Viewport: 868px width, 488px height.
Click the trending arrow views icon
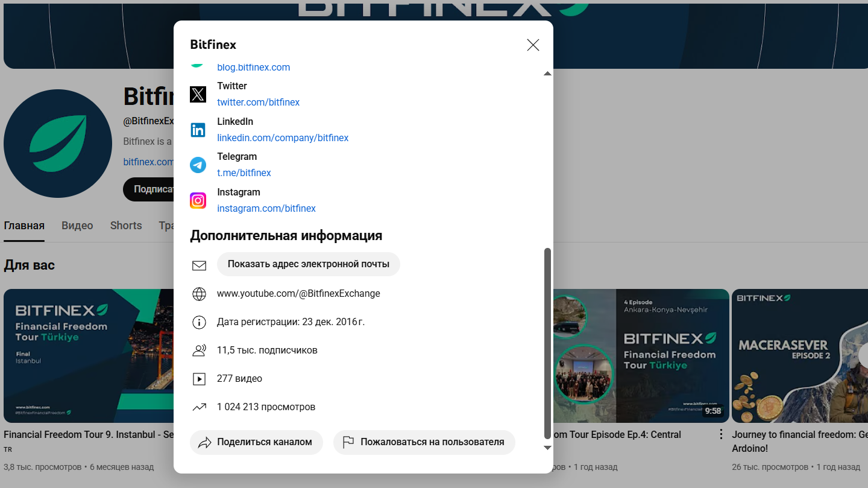[199, 407]
